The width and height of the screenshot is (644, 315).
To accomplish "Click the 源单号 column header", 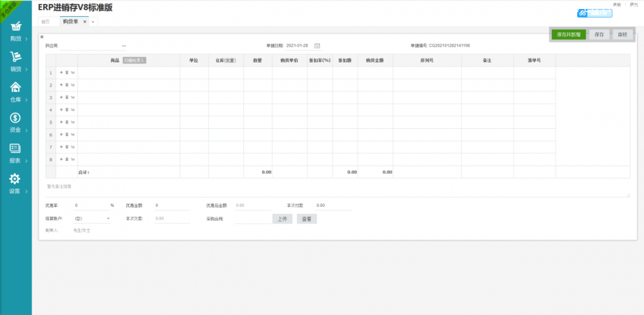I will click(535, 61).
